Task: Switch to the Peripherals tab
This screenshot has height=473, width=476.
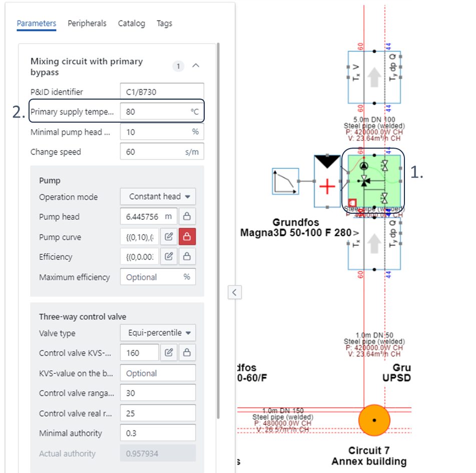Action: pos(87,24)
